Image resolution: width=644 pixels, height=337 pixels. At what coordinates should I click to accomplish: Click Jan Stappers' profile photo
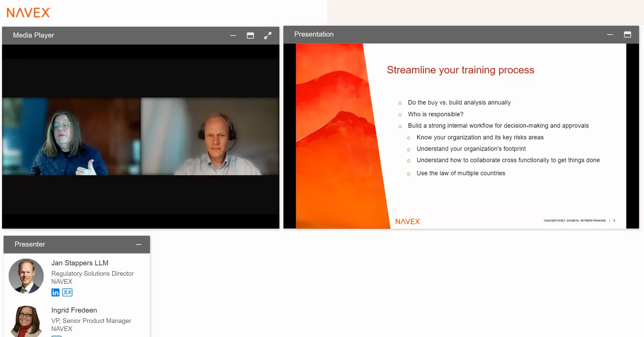click(26, 276)
